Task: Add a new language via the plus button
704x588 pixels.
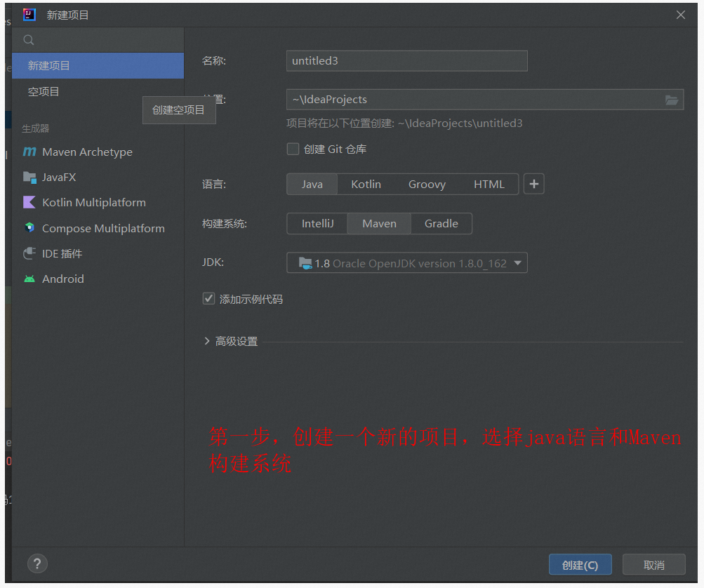Action: (x=533, y=183)
